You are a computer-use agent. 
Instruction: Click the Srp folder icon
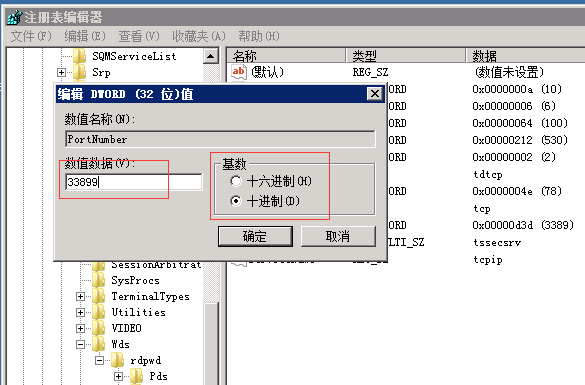[79, 72]
